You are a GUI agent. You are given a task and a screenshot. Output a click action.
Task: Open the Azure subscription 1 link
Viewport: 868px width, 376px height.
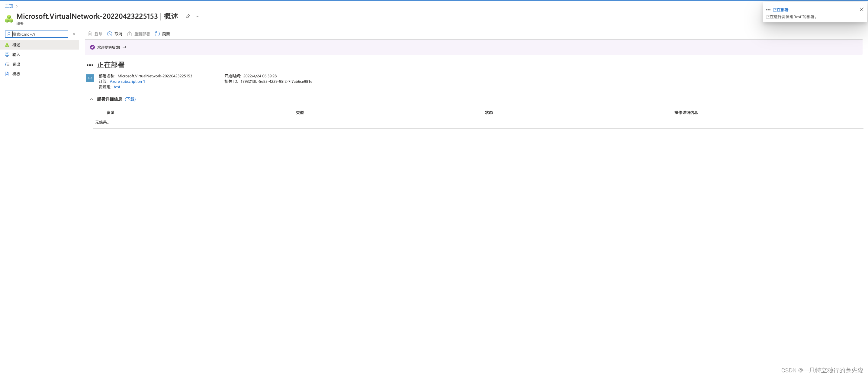pyautogui.click(x=127, y=82)
